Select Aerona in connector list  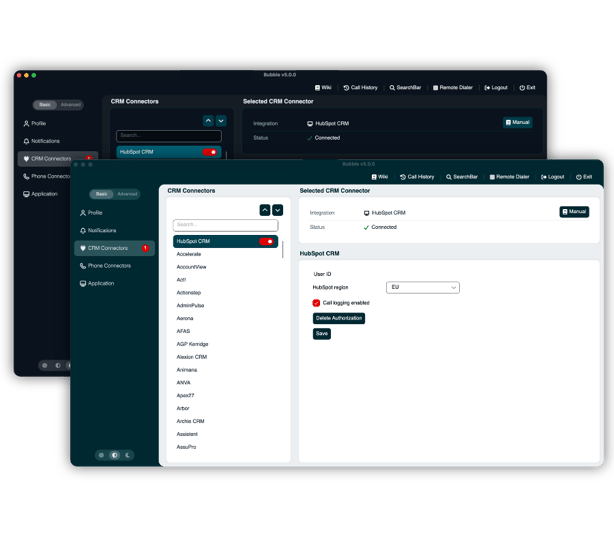point(185,318)
